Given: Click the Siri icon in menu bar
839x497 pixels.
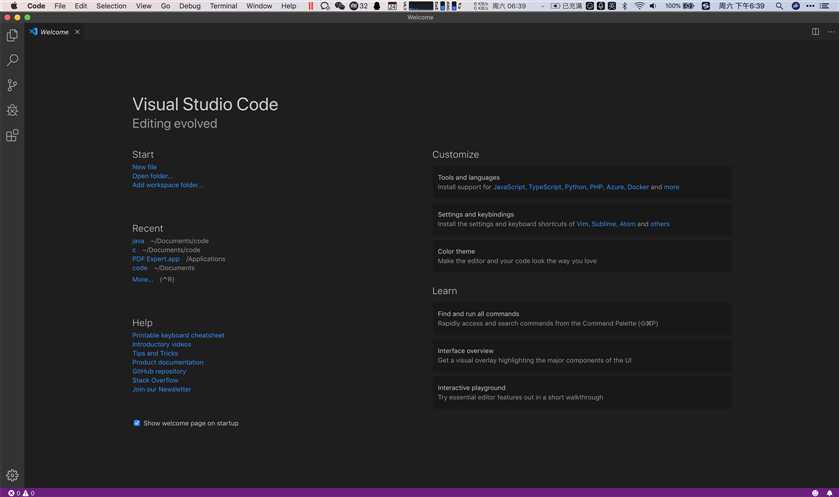Looking at the screenshot, I should click(796, 6).
